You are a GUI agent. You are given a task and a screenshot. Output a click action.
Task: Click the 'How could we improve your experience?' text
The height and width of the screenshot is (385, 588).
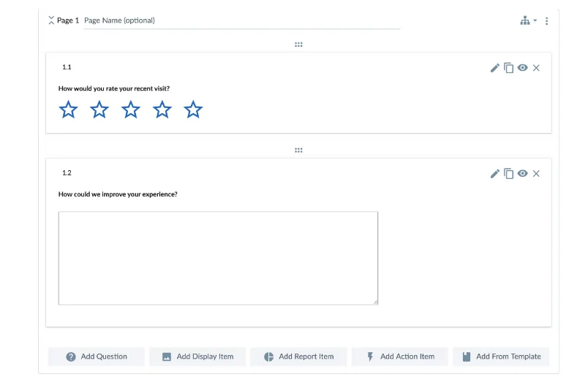click(118, 194)
